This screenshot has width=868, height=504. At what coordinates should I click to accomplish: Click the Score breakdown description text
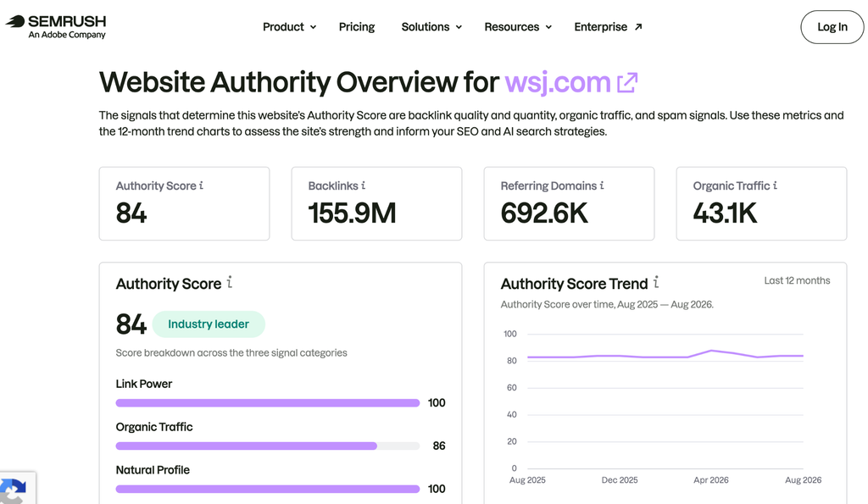pyautogui.click(x=231, y=353)
